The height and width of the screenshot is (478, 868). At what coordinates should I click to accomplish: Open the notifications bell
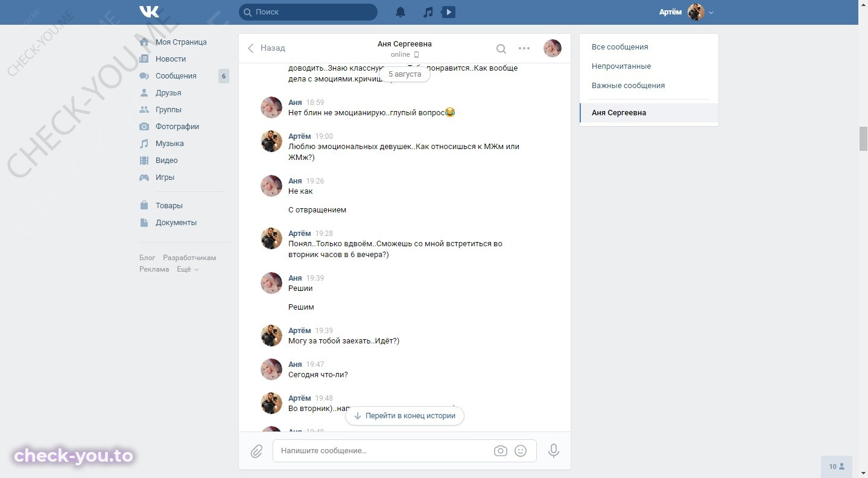coord(401,12)
